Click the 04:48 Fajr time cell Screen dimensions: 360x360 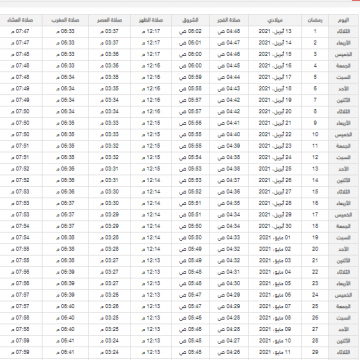[229, 32]
